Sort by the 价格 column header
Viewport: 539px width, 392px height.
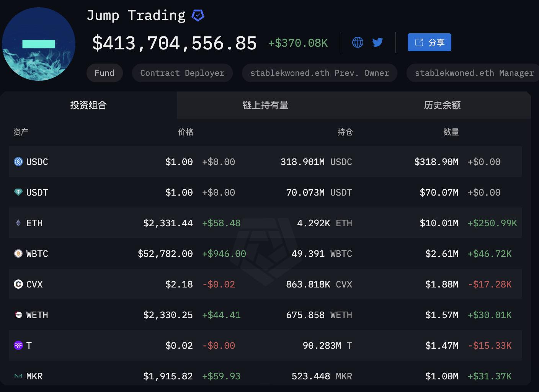coord(186,132)
